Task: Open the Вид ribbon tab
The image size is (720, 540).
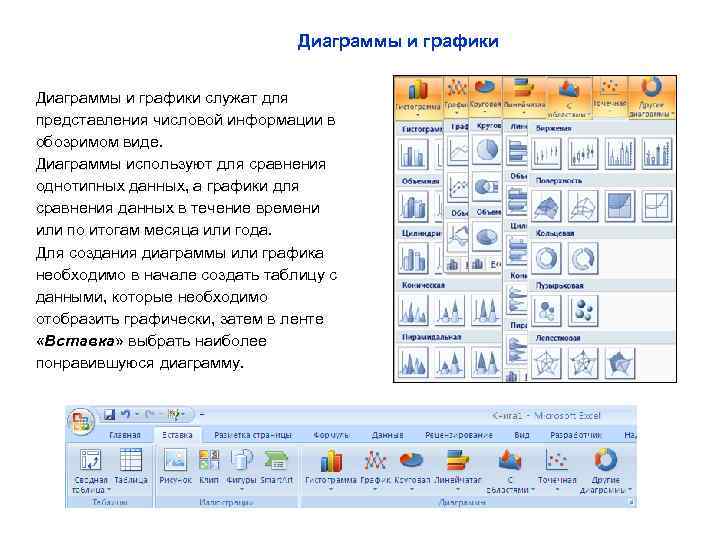Action: pyautogui.click(x=522, y=435)
